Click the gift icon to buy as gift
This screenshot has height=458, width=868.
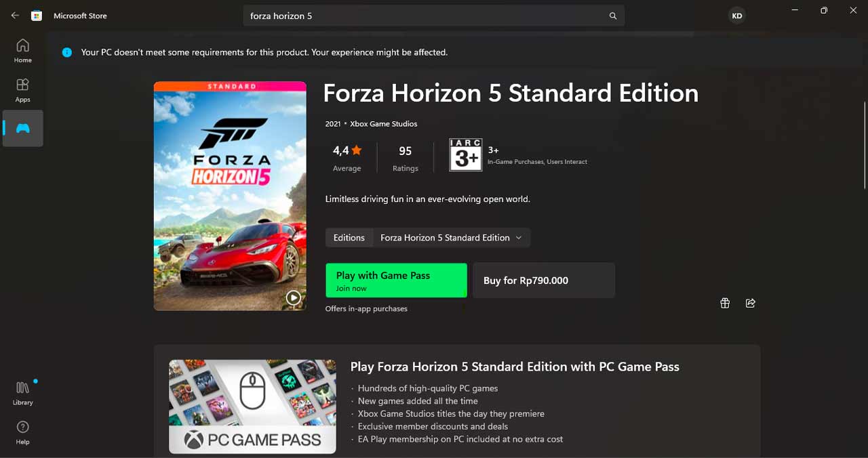click(x=725, y=303)
